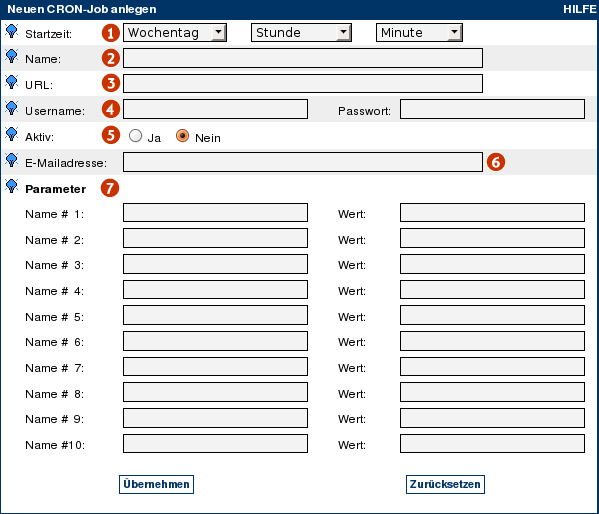599x514 pixels.
Task: Click the lightbulb hint icon beside URL
Action: pos(11,82)
